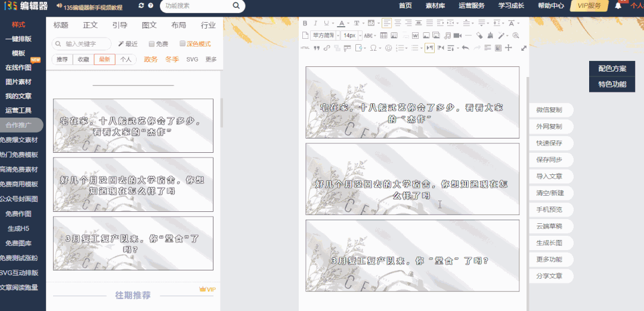Click the 输入关键字 search field
This screenshot has height=311, width=644.
83,44
